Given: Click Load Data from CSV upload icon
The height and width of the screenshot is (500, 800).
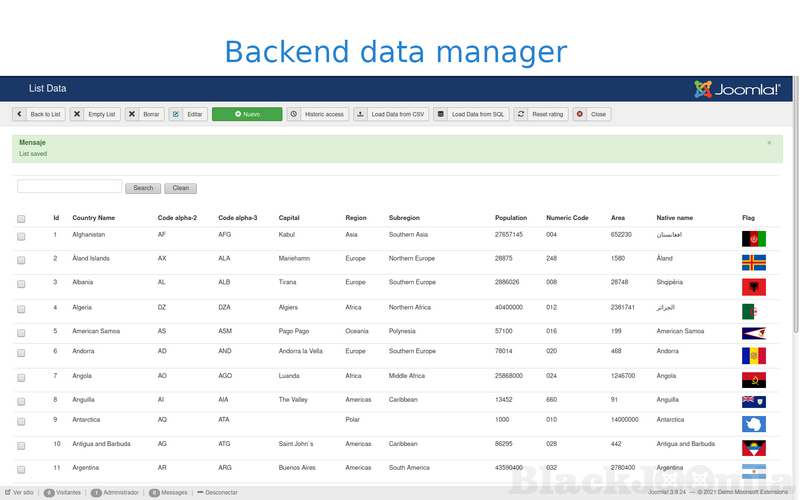Looking at the screenshot, I should point(361,114).
